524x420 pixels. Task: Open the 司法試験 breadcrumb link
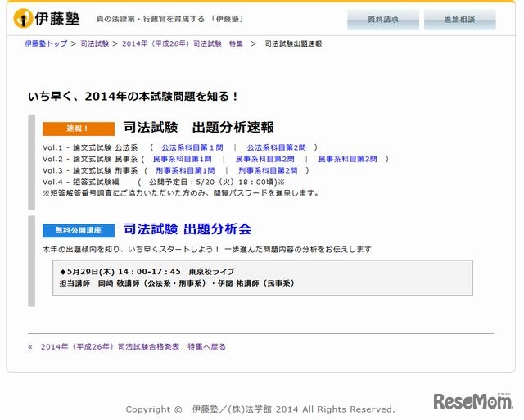[x=95, y=43]
